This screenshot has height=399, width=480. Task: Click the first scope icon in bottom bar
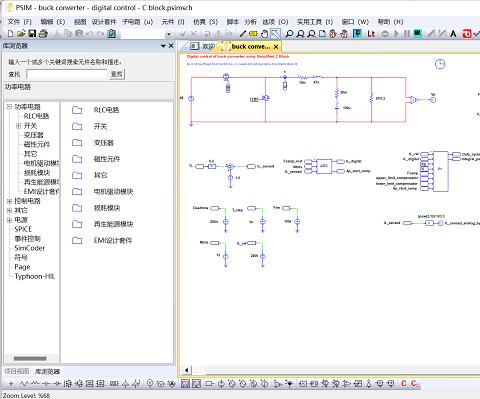[185, 384]
